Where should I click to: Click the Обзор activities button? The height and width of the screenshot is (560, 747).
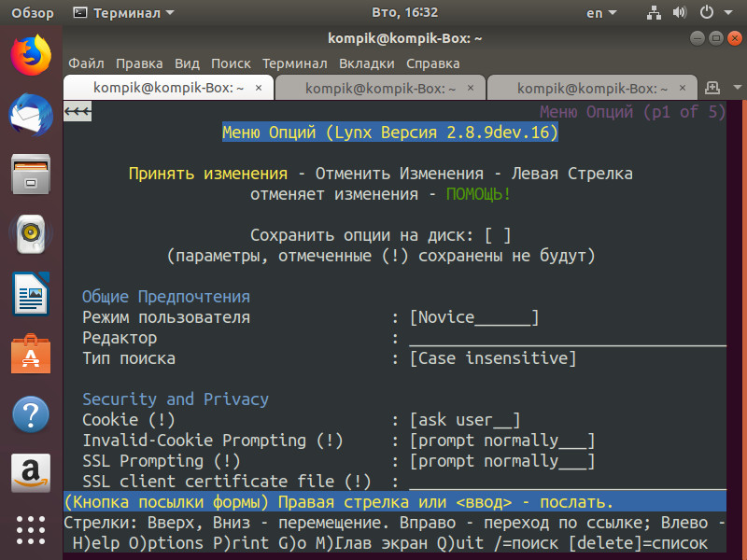33,13
